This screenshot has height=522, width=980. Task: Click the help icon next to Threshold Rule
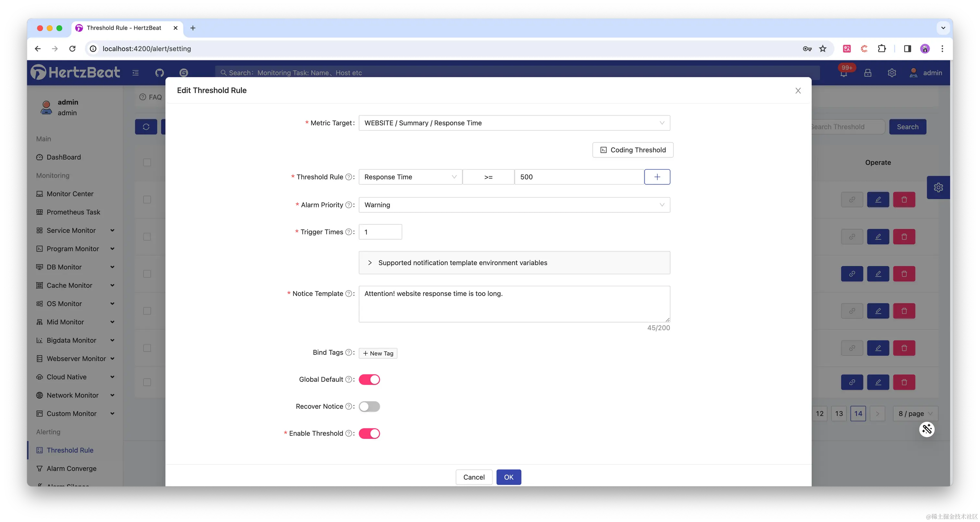[x=348, y=177]
